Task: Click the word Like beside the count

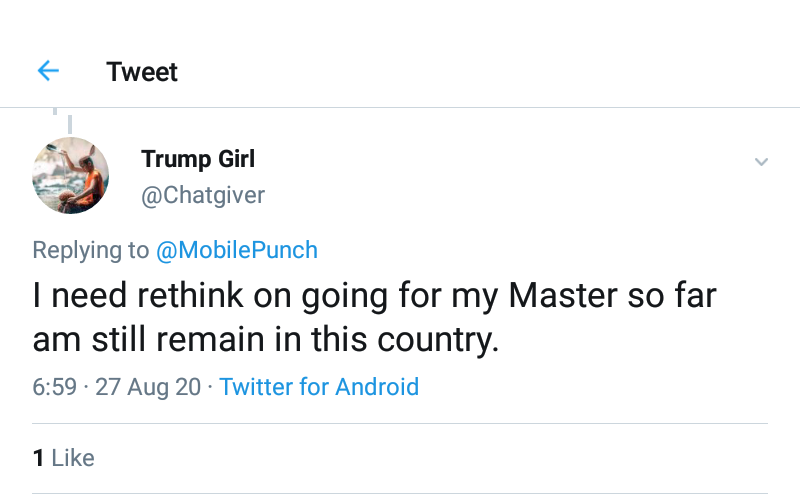Action: coord(73,458)
